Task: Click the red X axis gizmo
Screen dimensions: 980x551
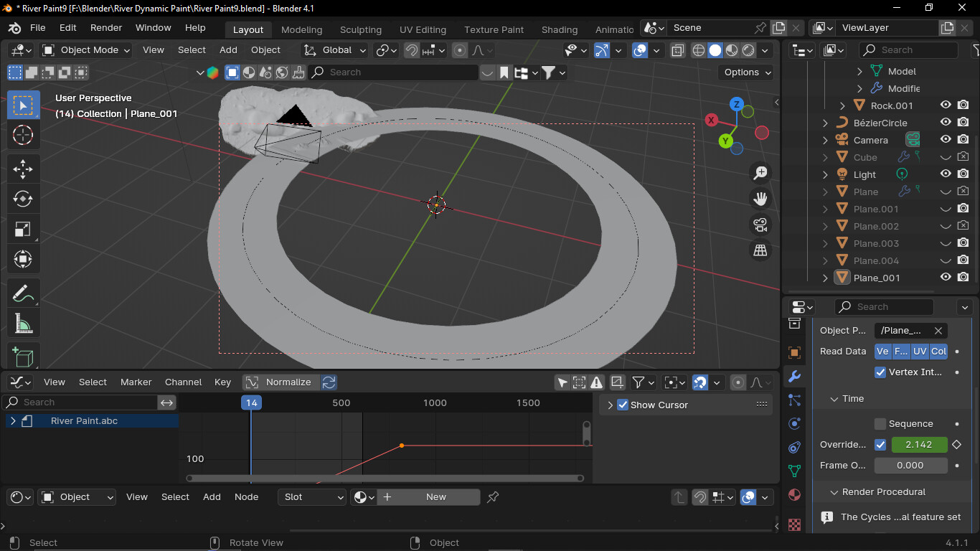Action: [711, 120]
